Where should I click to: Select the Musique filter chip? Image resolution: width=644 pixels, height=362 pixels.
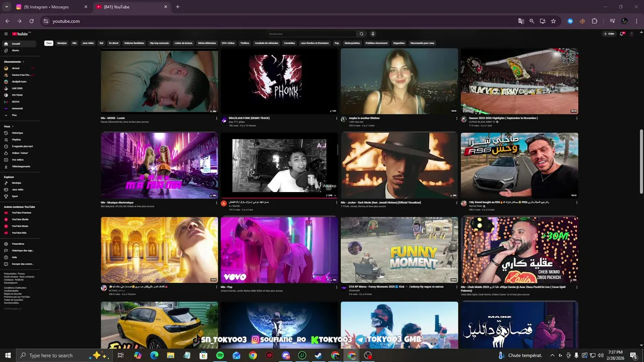62,43
